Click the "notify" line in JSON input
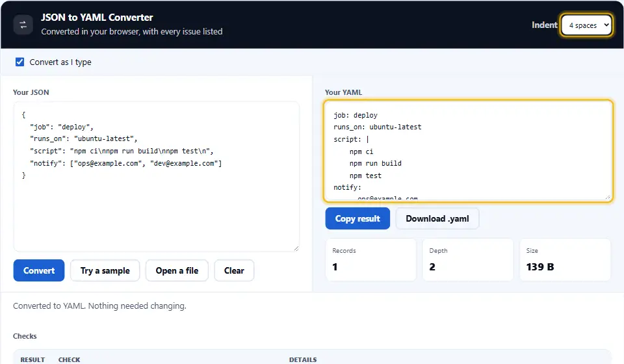624x364 pixels. click(x=125, y=164)
